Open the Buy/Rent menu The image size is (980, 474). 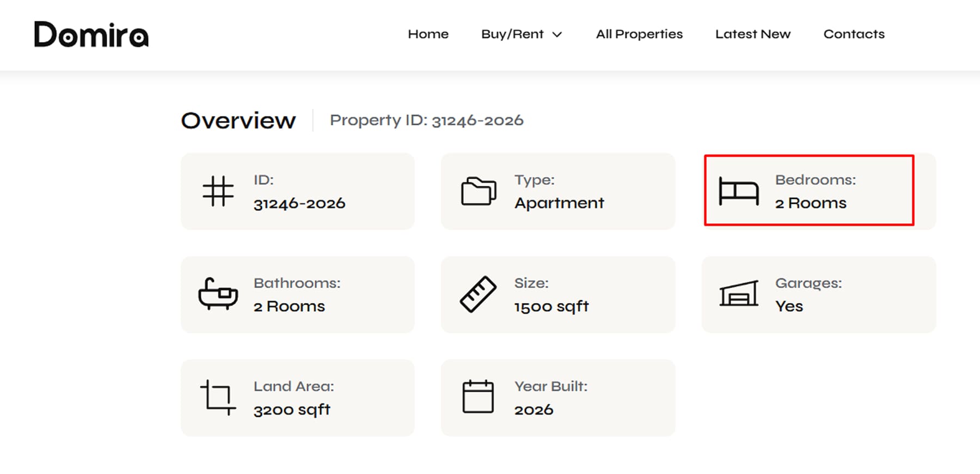point(522,34)
